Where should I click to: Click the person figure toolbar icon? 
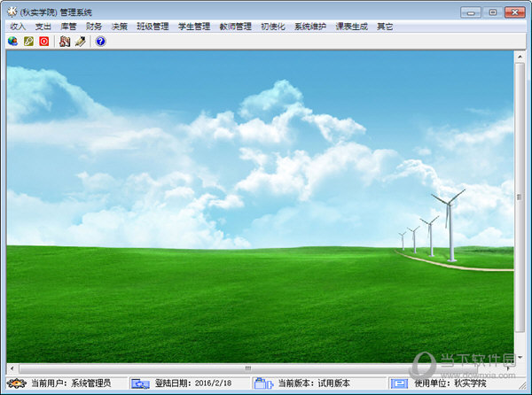coord(65,42)
